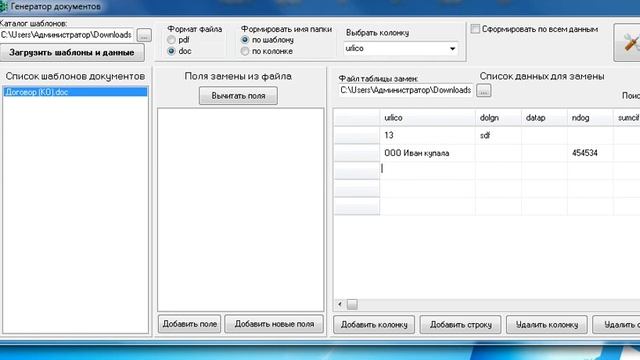Click the Каталог шаблонов path field

point(67,35)
